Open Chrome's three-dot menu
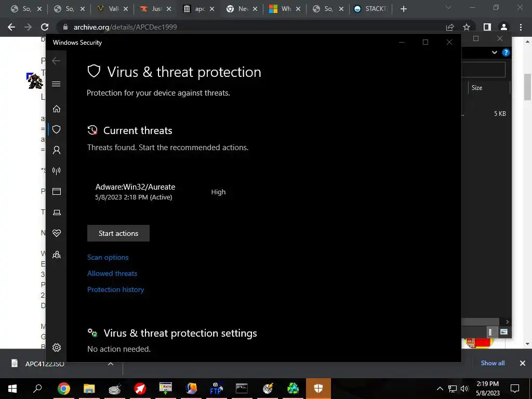 click(x=521, y=27)
